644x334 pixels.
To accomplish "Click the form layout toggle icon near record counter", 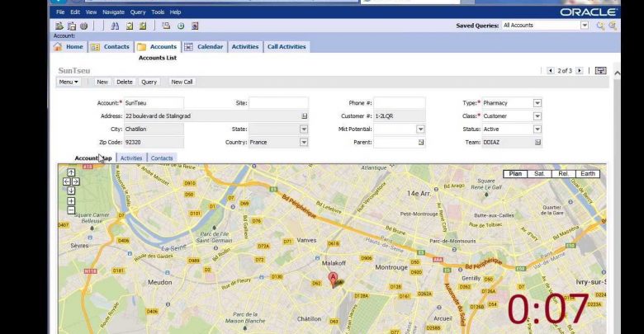I will point(600,71).
